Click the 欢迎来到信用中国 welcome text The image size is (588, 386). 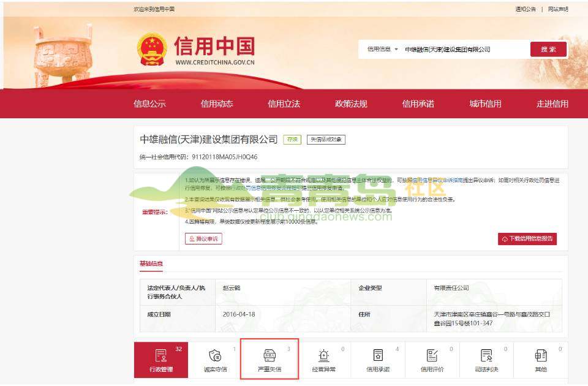[x=154, y=9]
